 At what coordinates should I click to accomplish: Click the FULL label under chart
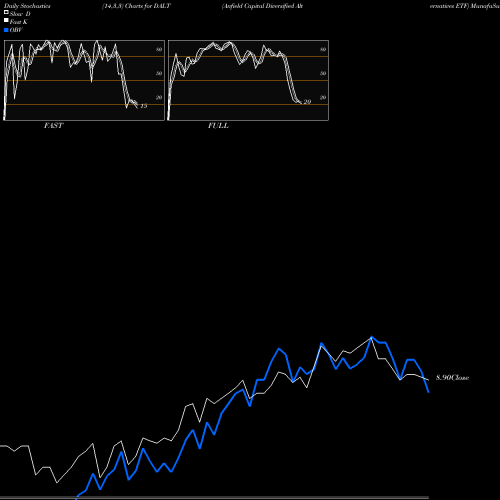tap(218, 125)
